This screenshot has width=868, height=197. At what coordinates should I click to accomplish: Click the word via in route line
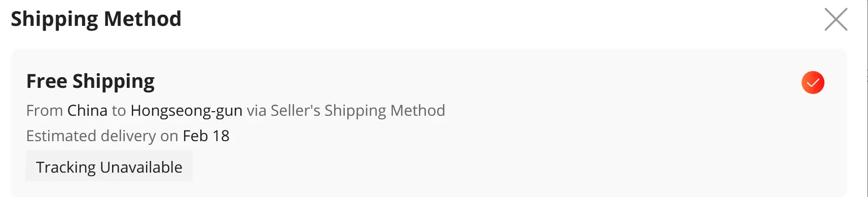(x=257, y=111)
